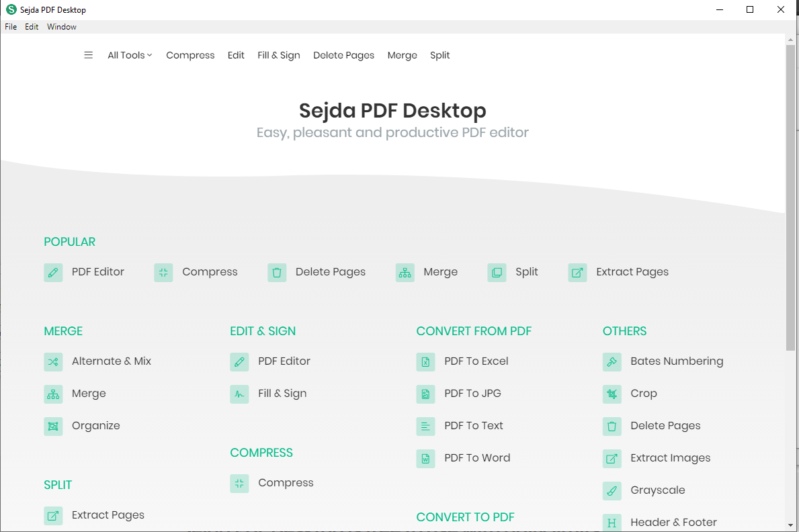
Task: Select Compress in the top navigation
Action: 190,55
